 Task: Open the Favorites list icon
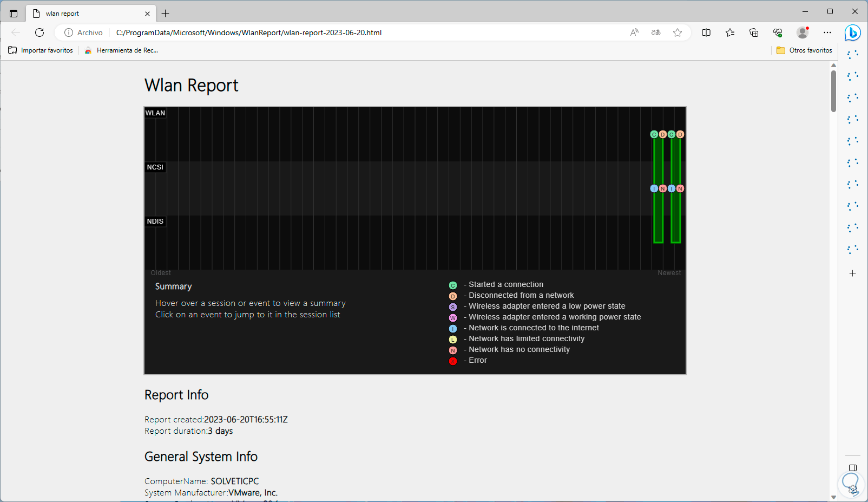pos(730,32)
